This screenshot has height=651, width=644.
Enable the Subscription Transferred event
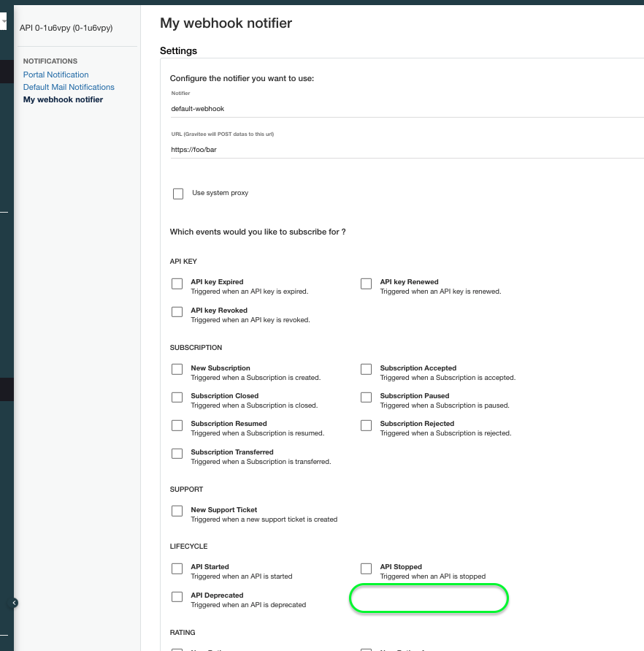tap(177, 454)
